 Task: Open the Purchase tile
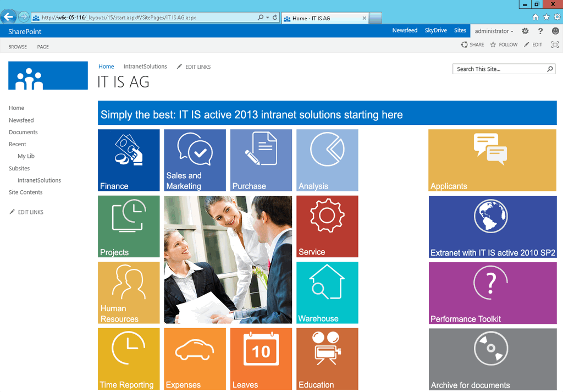tap(261, 160)
